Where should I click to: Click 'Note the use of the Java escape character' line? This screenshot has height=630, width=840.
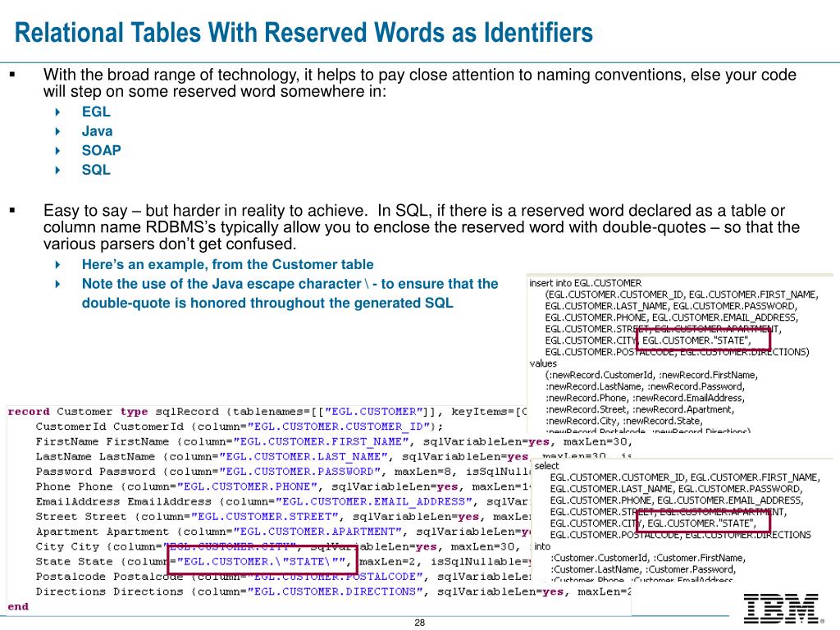(x=290, y=283)
